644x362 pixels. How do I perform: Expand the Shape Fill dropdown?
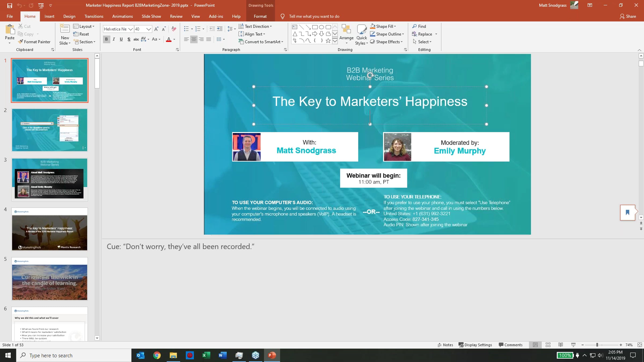(x=395, y=26)
